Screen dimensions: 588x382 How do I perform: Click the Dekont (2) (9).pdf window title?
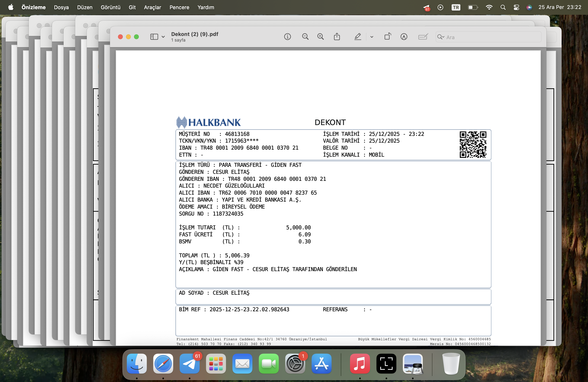click(x=195, y=34)
